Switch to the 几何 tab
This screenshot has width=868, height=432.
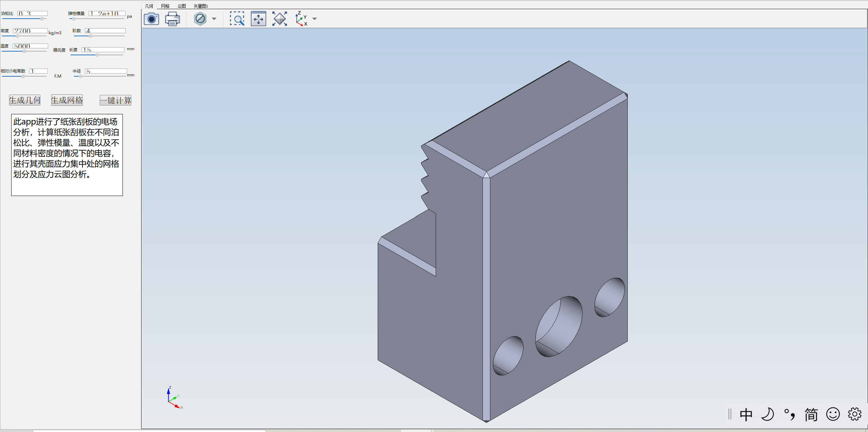149,6
